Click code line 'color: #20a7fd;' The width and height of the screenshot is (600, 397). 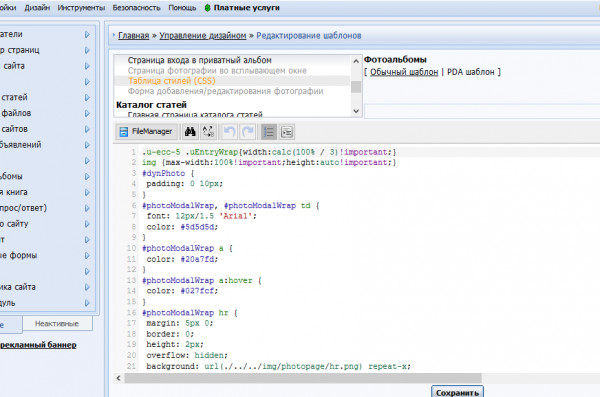(182, 259)
